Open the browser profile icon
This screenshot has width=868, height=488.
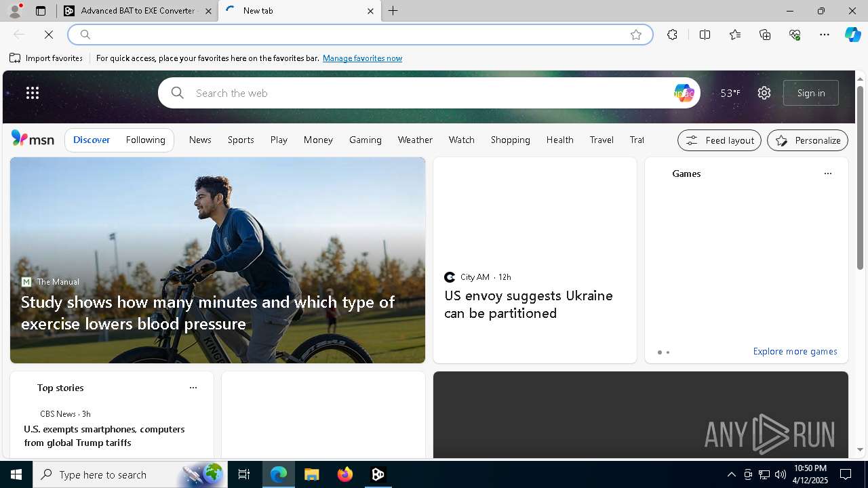coord(15,11)
